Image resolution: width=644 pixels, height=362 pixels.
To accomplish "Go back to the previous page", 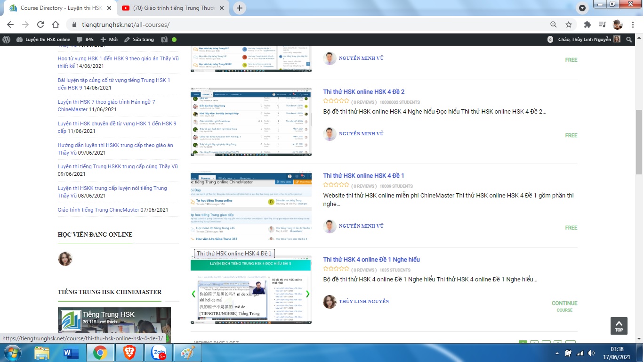I will [10, 25].
